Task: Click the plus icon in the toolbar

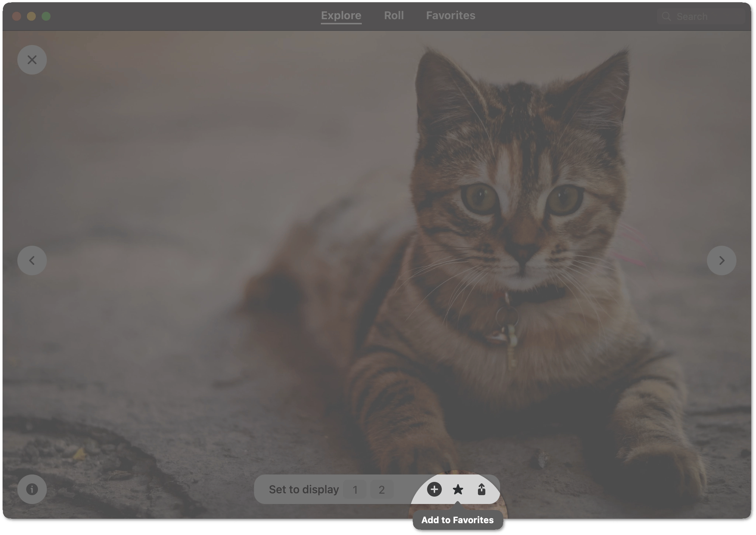Action: [x=434, y=489]
